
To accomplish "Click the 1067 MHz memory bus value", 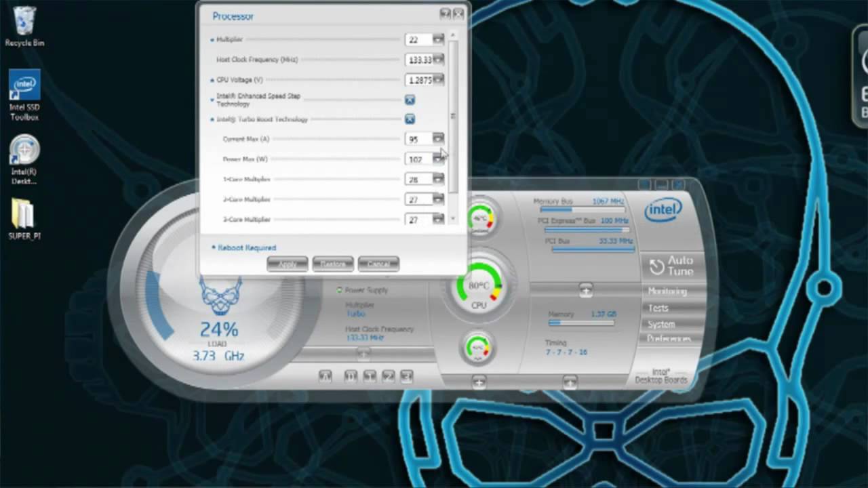I will 608,201.
